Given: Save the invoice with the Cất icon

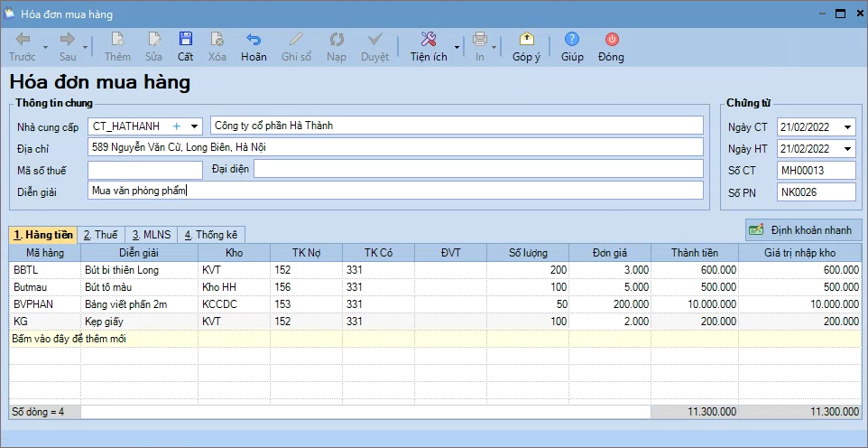Looking at the screenshot, I should [x=186, y=39].
